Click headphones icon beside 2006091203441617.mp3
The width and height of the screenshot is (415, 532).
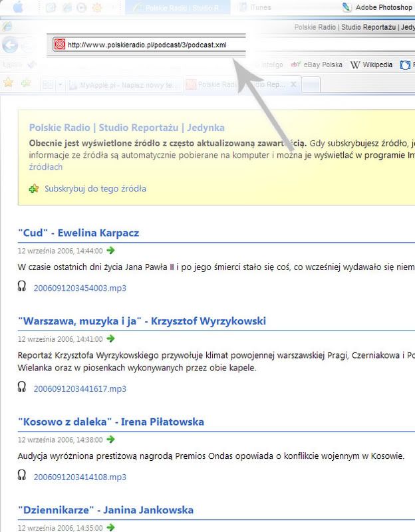22,387
